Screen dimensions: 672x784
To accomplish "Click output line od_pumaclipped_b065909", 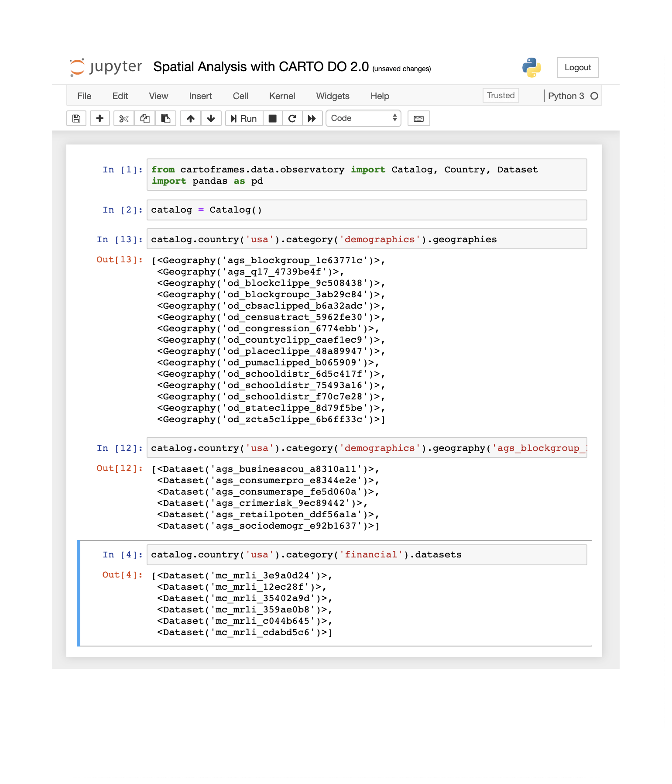I will (268, 363).
